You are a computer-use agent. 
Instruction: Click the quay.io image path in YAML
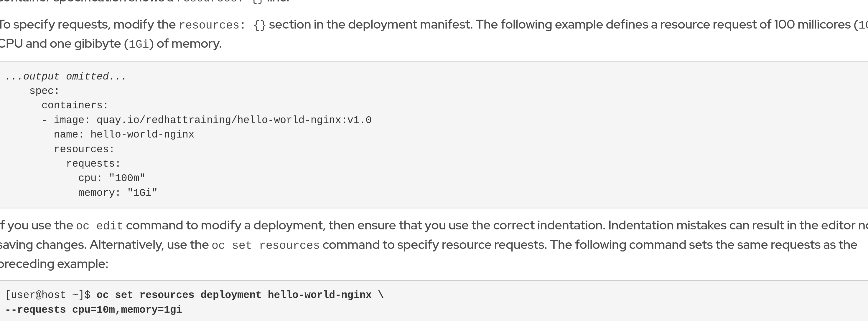[234, 120]
